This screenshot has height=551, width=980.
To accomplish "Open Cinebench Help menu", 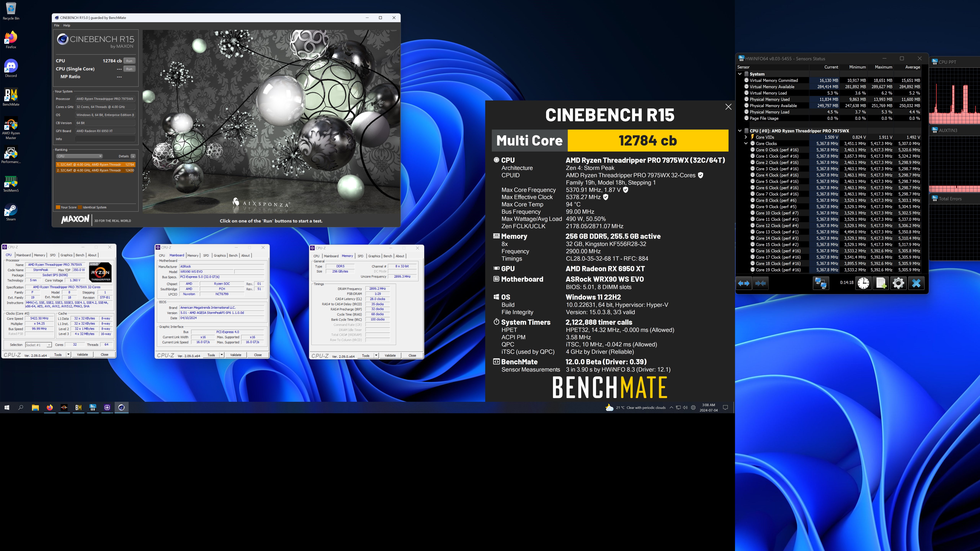I will pos(67,25).
